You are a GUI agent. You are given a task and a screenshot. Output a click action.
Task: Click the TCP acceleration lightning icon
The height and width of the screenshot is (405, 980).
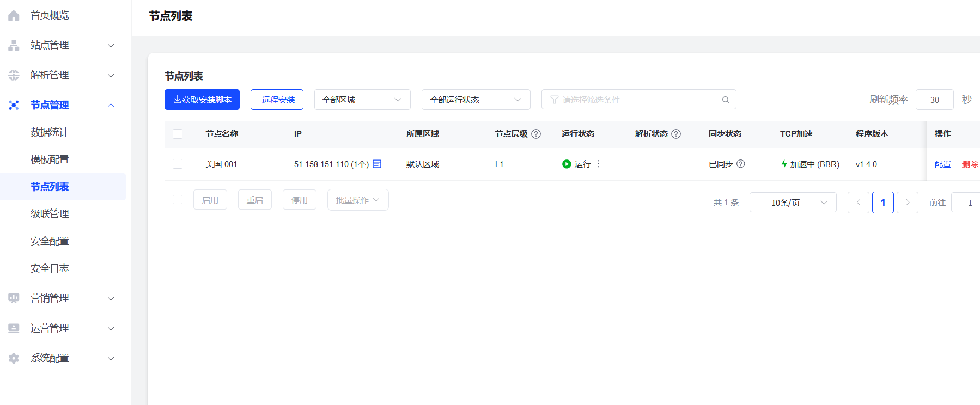(x=784, y=164)
